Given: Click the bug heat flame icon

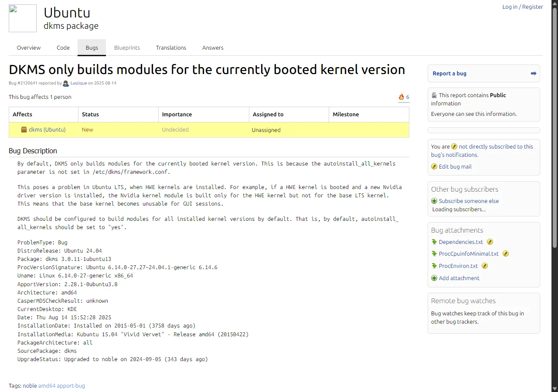Looking at the screenshot, I should click(x=401, y=97).
